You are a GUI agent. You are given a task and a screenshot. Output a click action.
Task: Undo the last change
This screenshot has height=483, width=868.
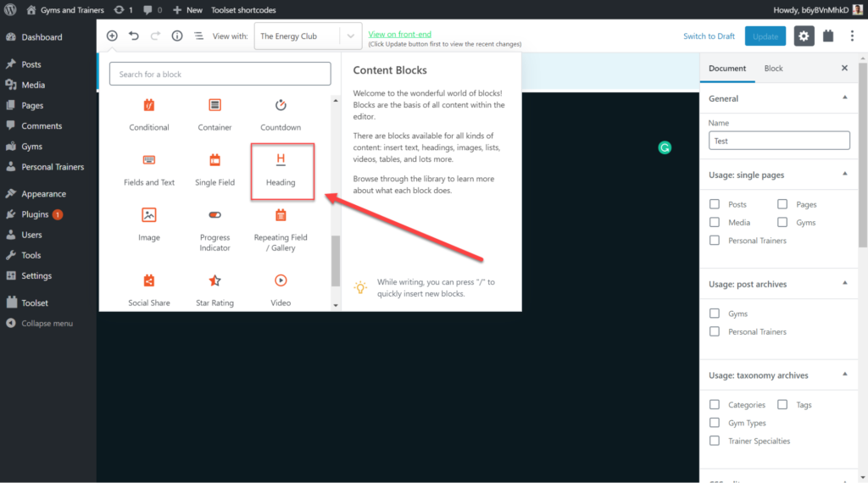coord(134,36)
